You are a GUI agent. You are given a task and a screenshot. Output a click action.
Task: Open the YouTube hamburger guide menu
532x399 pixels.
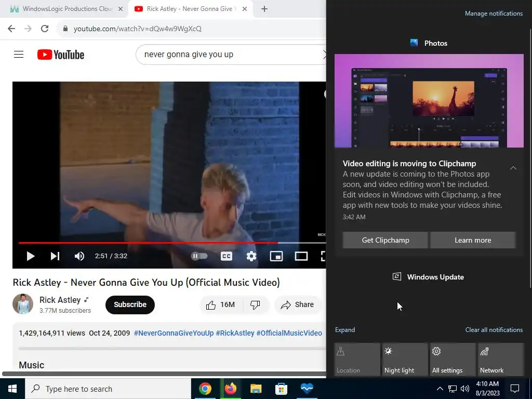pyautogui.click(x=19, y=54)
